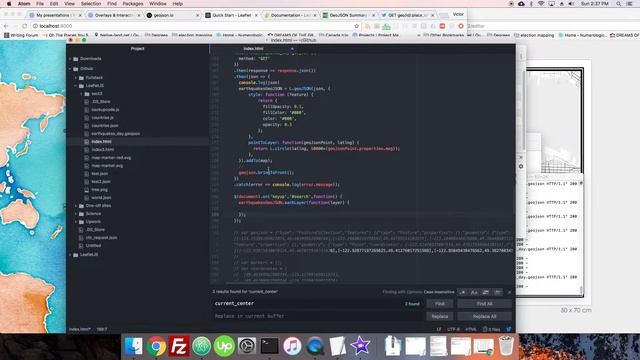Image resolution: width=640 pixels, height=360 pixels.
Task: Expand the Upwork folder
Action: click(x=90, y=222)
